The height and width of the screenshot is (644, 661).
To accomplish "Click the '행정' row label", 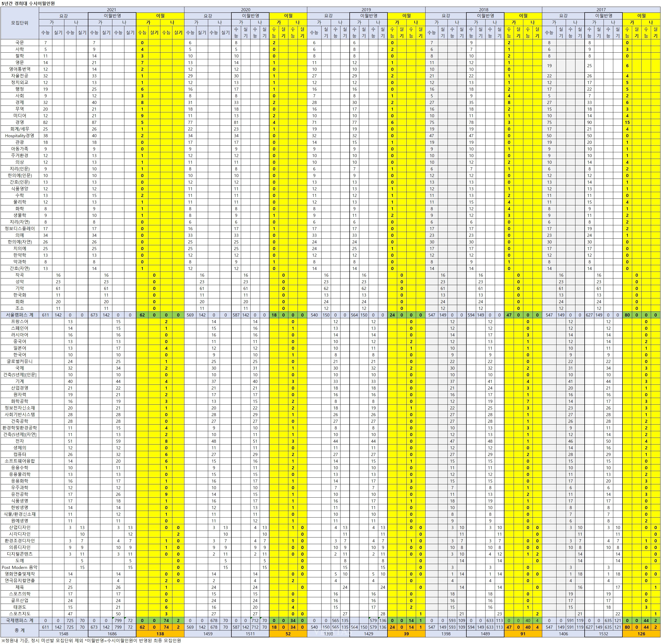I will tap(20, 89).
